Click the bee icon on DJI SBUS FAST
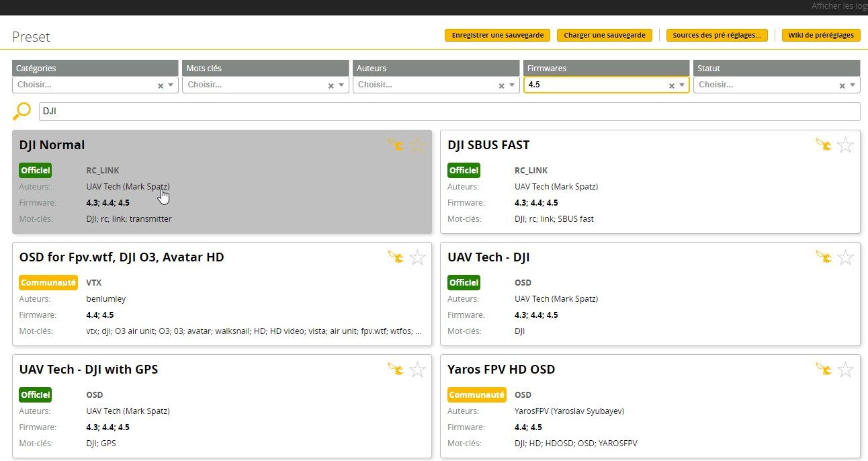 point(824,144)
